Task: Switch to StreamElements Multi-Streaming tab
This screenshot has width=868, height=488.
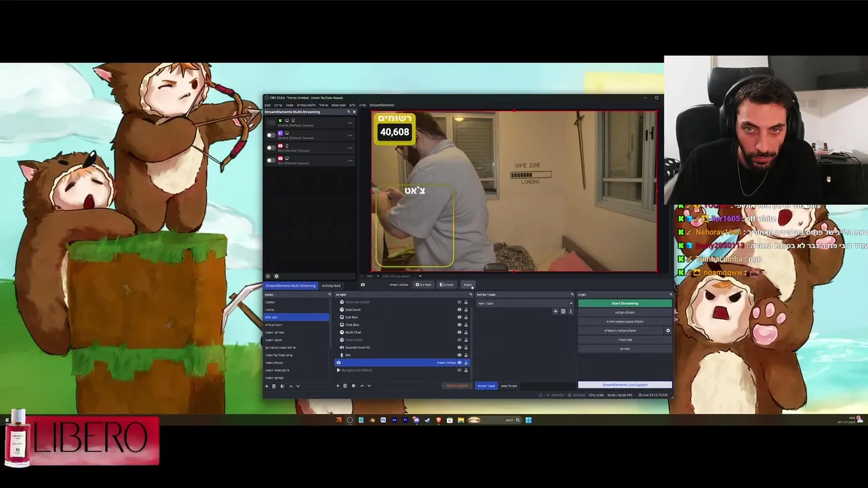Action: (x=290, y=285)
